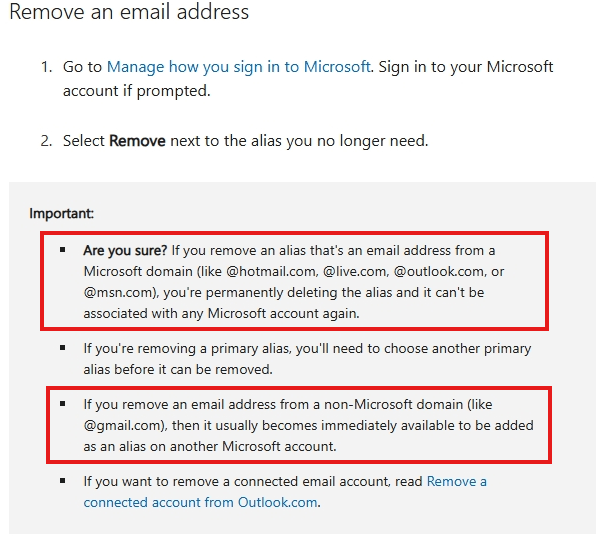Click the Important: label

(x=61, y=213)
